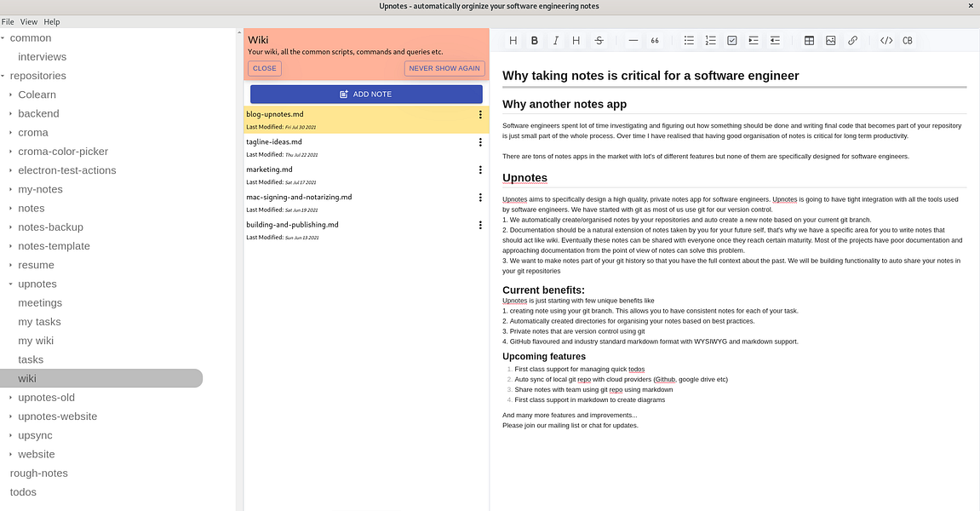Insert a horizontal rule line

pyautogui.click(x=633, y=41)
